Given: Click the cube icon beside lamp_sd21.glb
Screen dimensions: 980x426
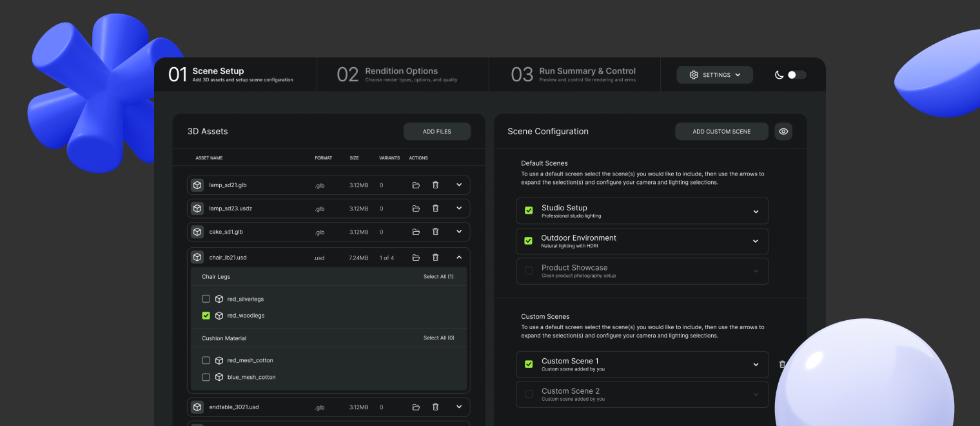Looking at the screenshot, I should tap(197, 185).
